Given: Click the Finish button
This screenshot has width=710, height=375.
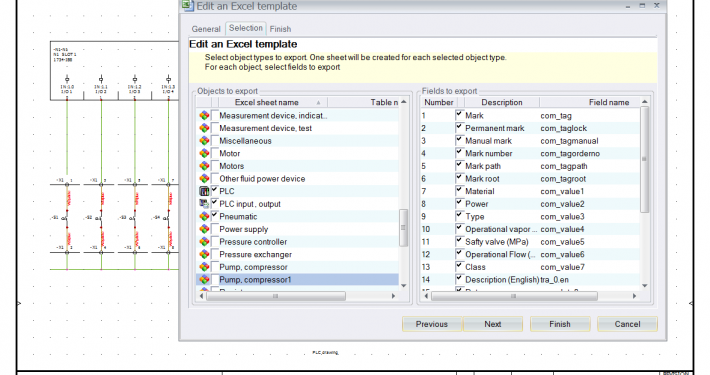Looking at the screenshot, I should point(560,324).
